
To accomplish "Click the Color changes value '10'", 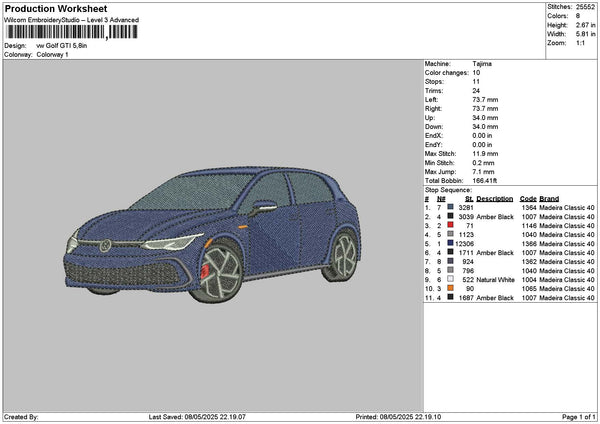I will (x=476, y=73).
